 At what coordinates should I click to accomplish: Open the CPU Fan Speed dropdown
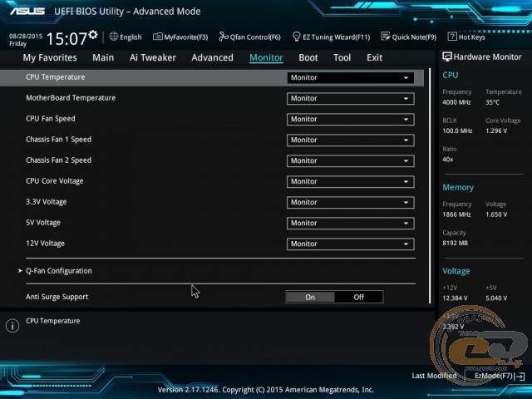point(350,120)
